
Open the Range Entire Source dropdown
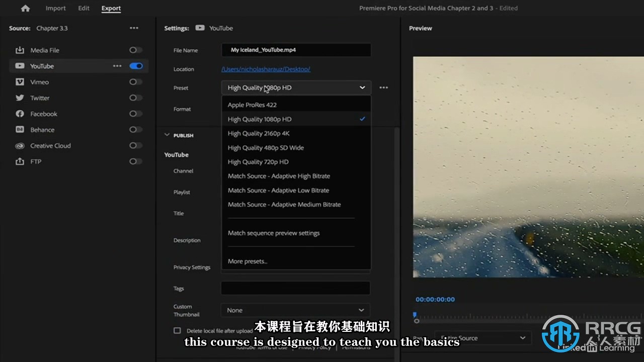coord(482,338)
